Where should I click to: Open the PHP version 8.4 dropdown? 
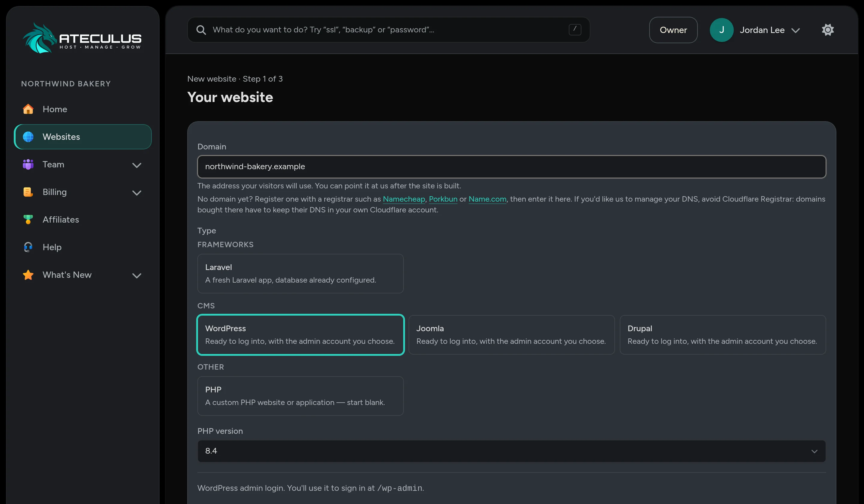(x=511, y=451)
